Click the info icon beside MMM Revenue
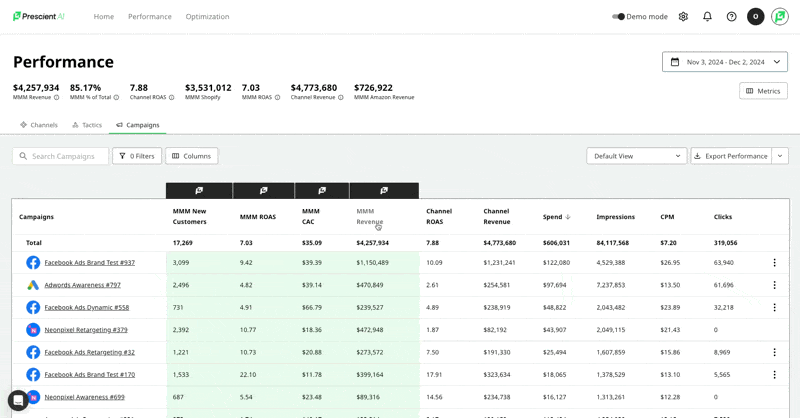The image size is (800, 418). [x=56, y=98]
